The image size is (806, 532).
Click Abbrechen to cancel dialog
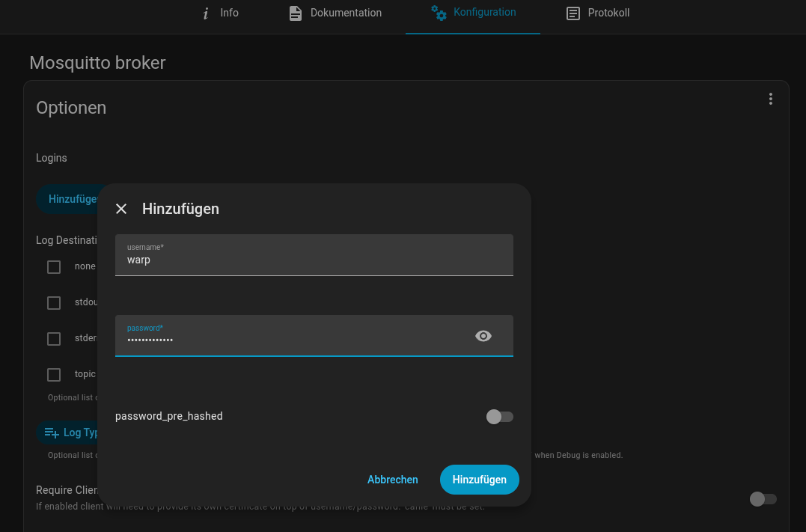393,480
